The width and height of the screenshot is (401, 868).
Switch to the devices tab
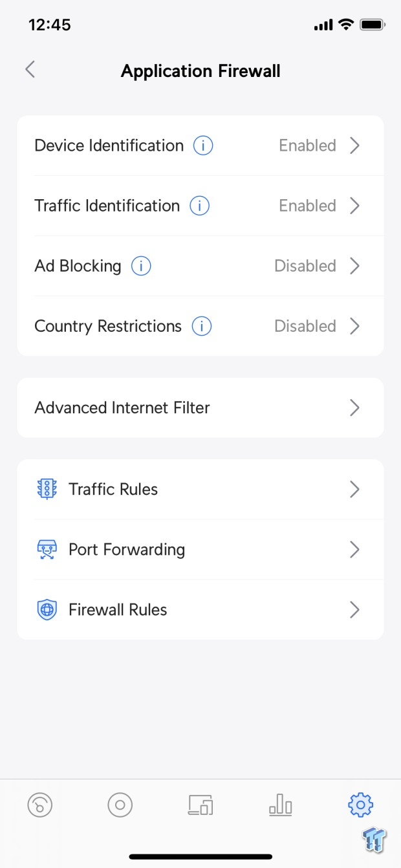tap(200, 805)
